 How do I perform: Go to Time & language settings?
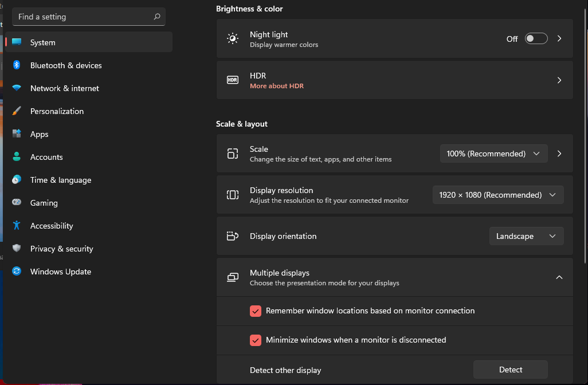[x=61, y=180]
